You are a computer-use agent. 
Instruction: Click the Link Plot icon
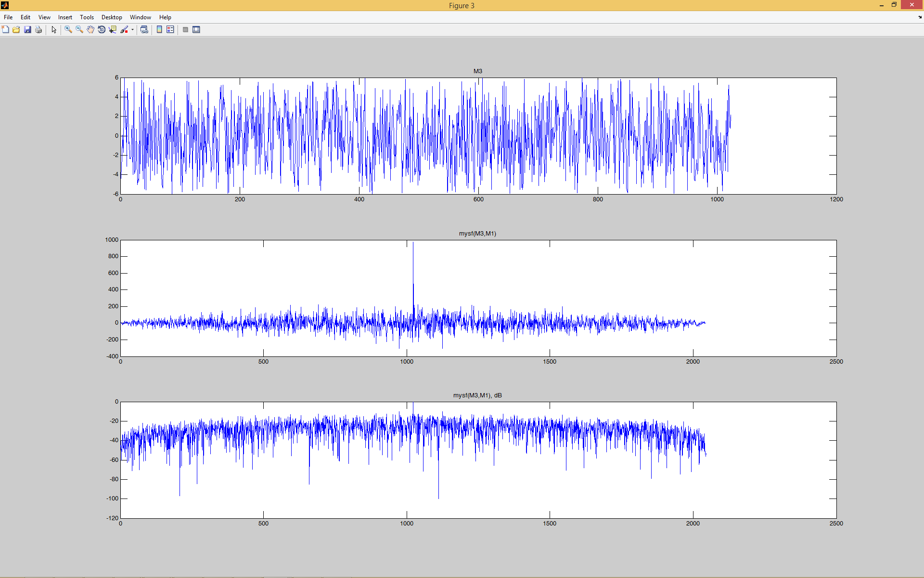pyautogui.click(x=144, y=30)
